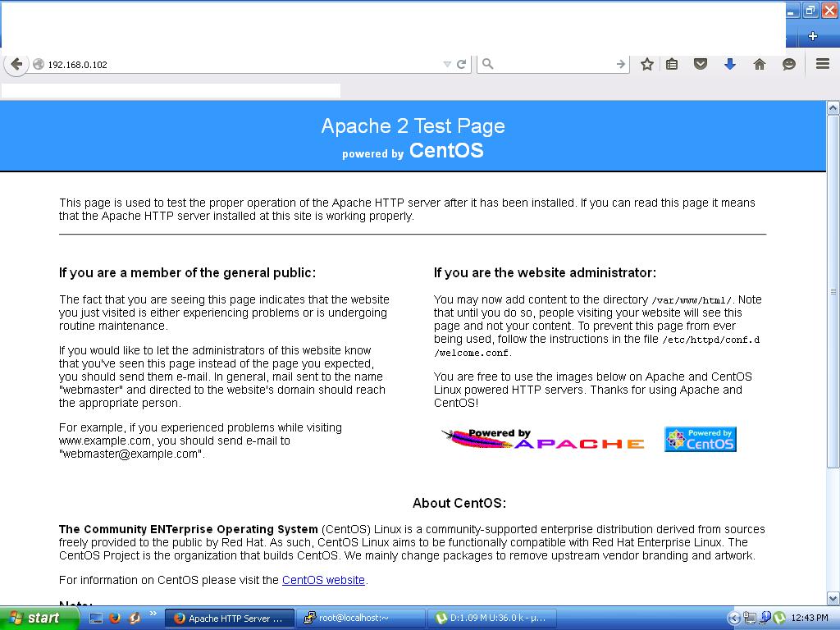Click heading "If you are the website administrator:"
This screenshot has width=840, height=630.
coord(545,272)
